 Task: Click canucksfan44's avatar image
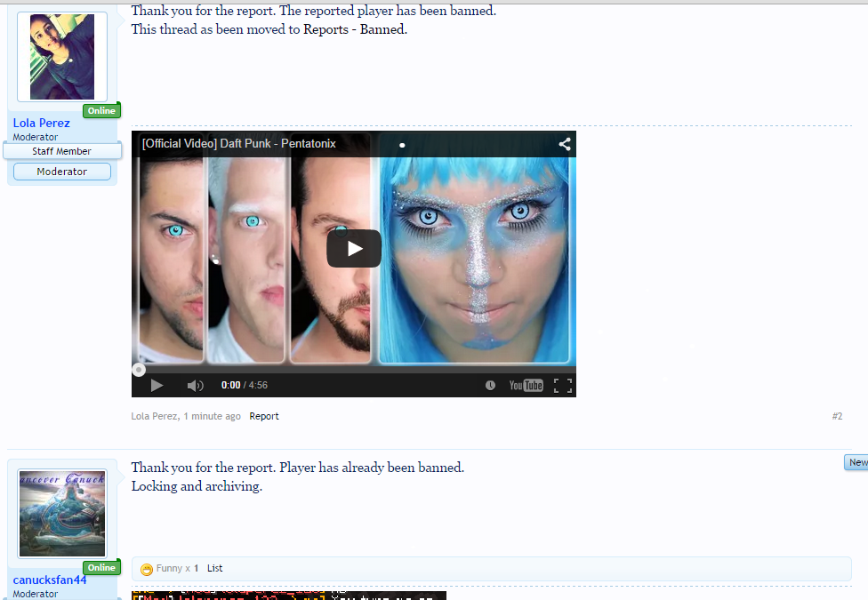(62, 514)
